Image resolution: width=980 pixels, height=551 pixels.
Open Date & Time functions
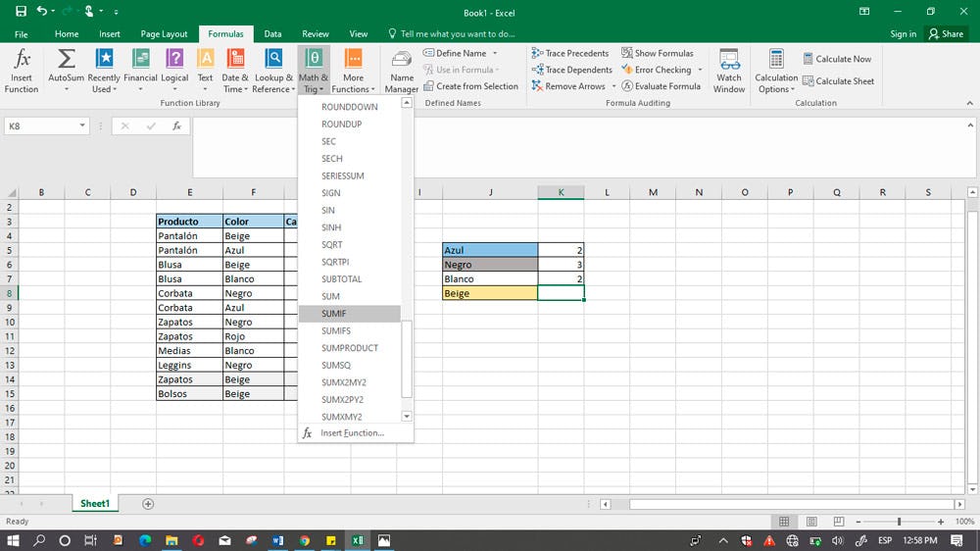235,69
